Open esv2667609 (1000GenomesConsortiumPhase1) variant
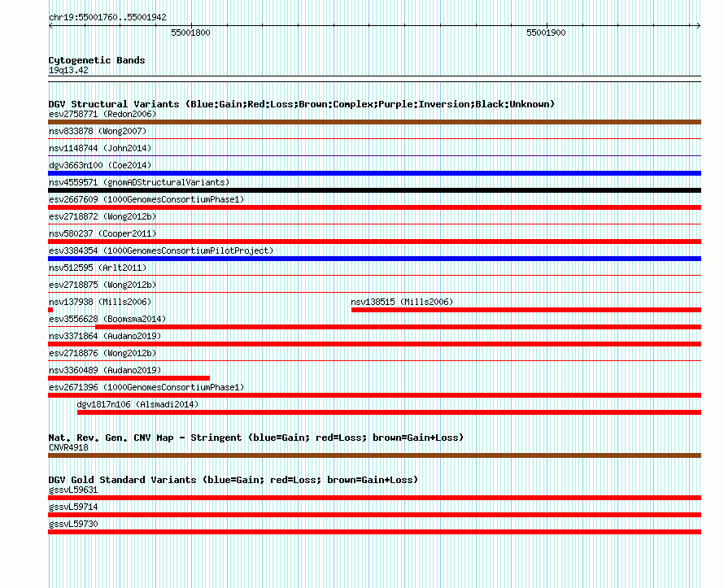Screen dimensions: 724x588 (x=146, y=199)
